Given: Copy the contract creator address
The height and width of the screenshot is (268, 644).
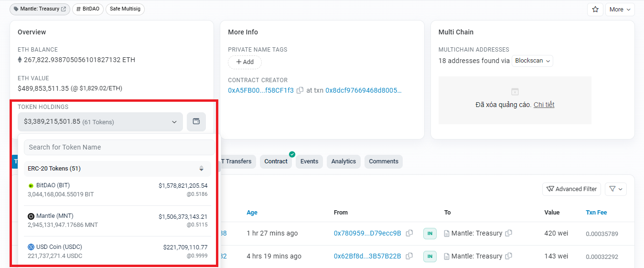Looking at the screenshot, I should [300, 90].
